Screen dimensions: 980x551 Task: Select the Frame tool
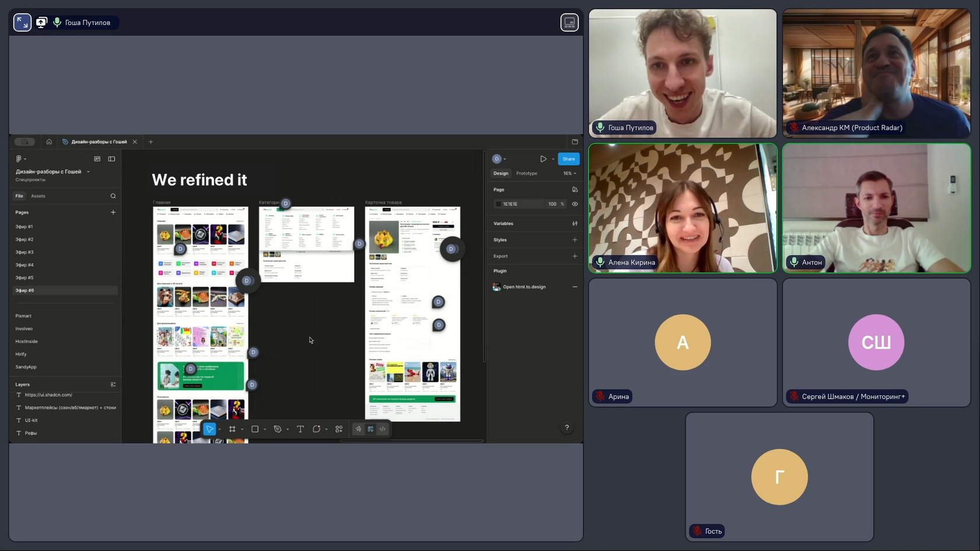tap(232, 429)
